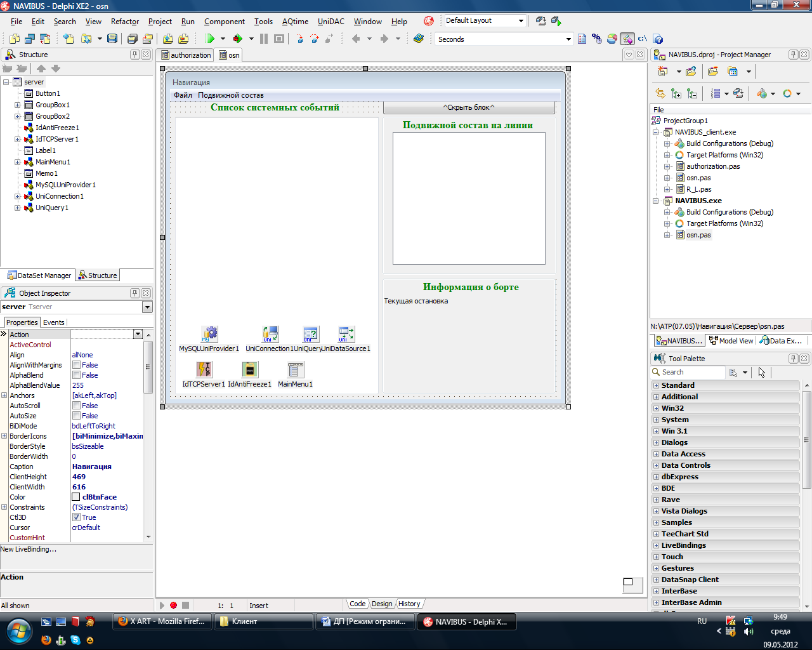Click Add New Project icon in Project Manager
Screen dimensions: 812x650
point(663,71)
